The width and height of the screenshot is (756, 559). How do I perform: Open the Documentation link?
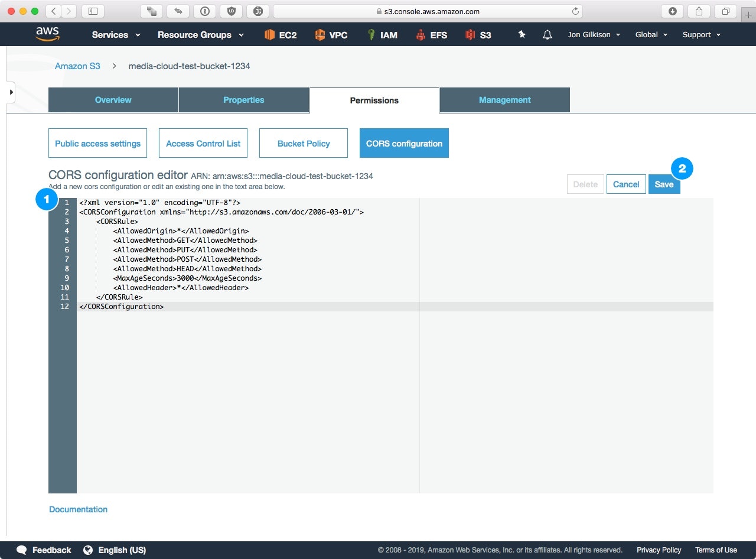(x=78, y=509)
